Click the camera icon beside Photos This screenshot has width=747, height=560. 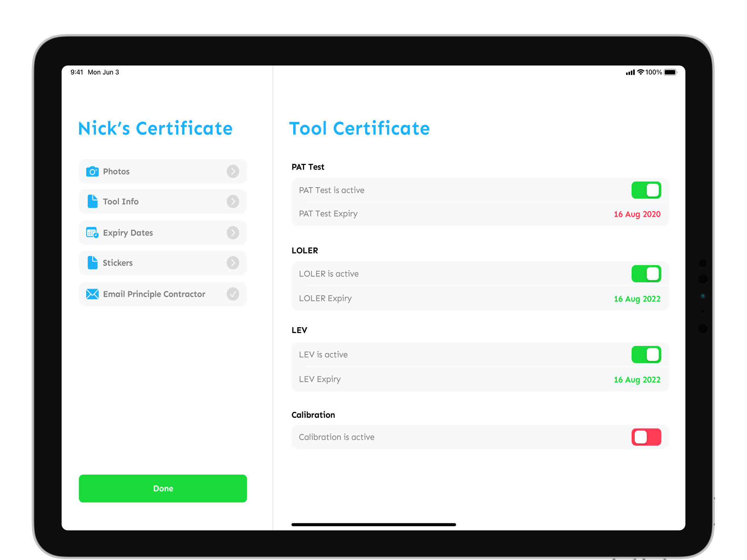pyautogui.click(x=92, y=172)
